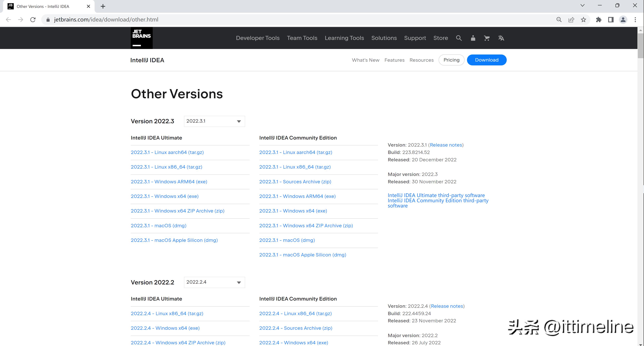Go back with browser back arrow

tap(8, 19)
